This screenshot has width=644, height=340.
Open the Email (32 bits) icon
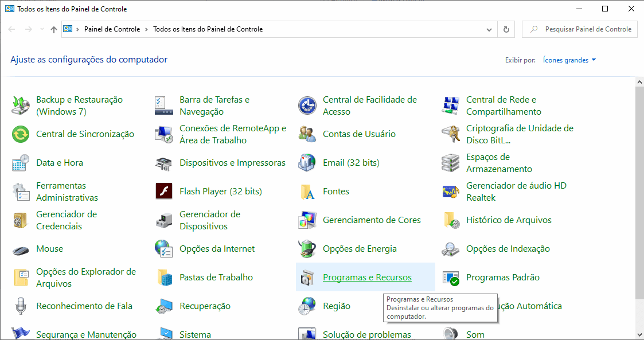point(307,163)
